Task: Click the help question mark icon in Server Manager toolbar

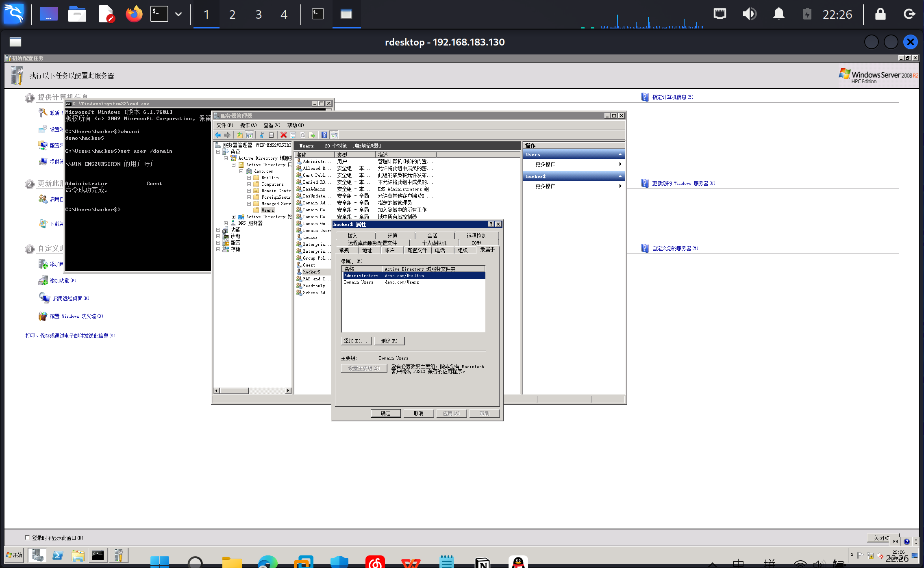Action: pos(324,135)
